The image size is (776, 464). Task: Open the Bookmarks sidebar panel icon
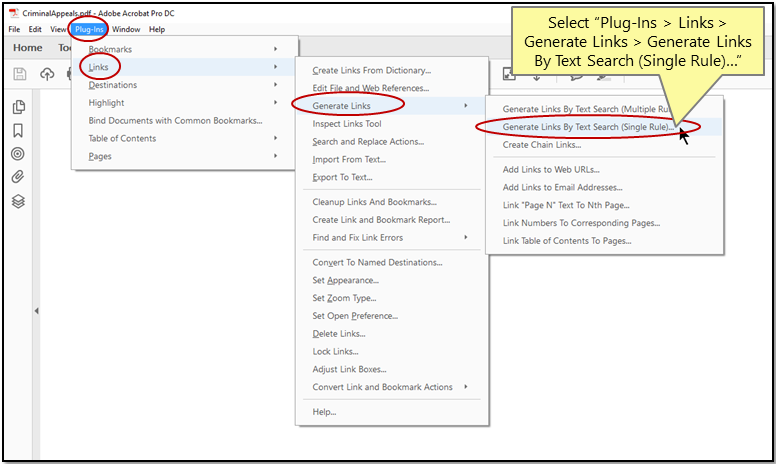[18, 131]
